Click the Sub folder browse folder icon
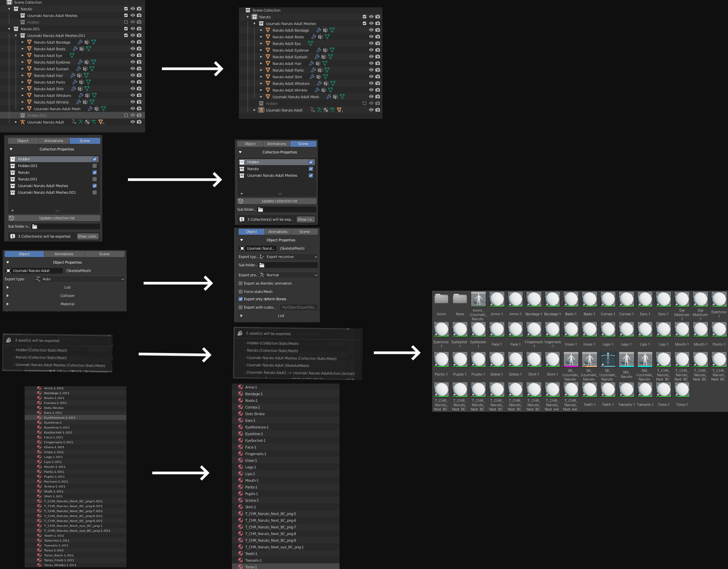 pos(34,226)
